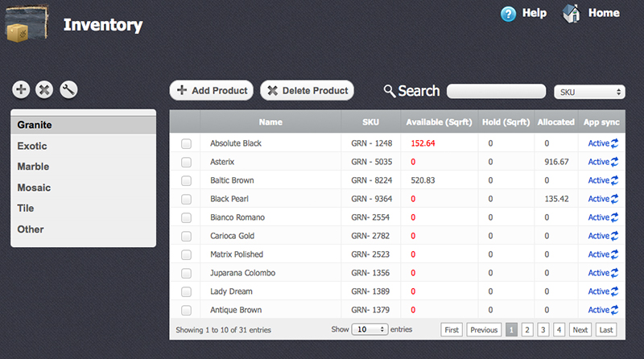
Task: Click the Delete Product button
Action: click(307, 91)
